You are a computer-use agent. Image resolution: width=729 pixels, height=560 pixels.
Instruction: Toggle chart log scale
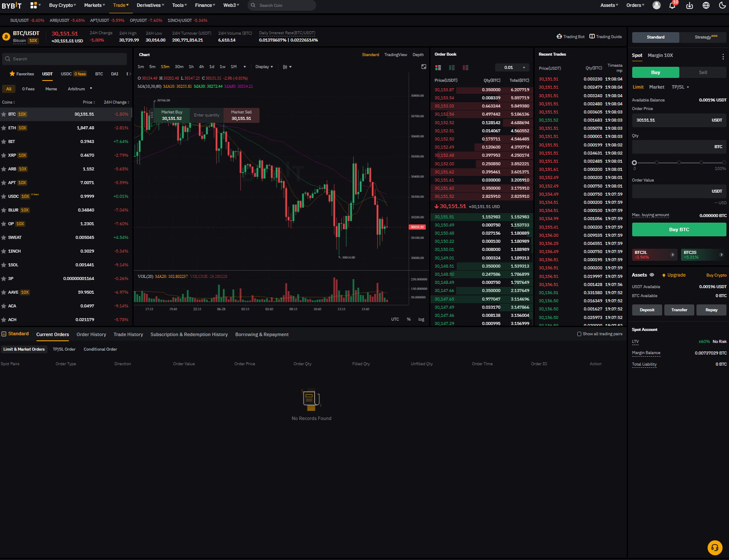tap(421, 319)
